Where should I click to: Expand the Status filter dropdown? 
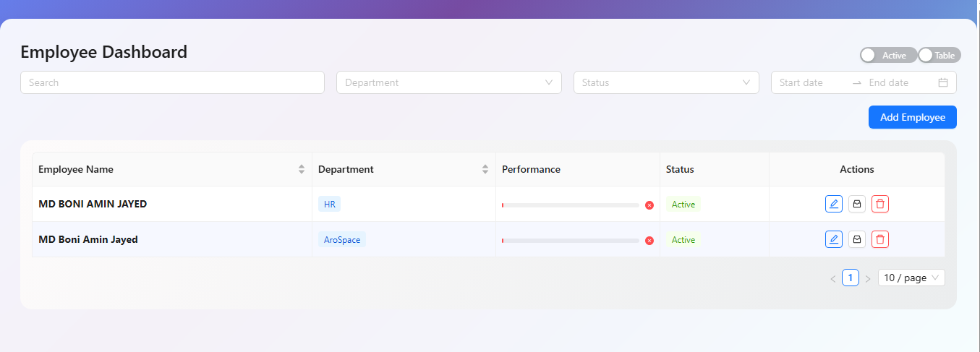[x=665, y=82]
